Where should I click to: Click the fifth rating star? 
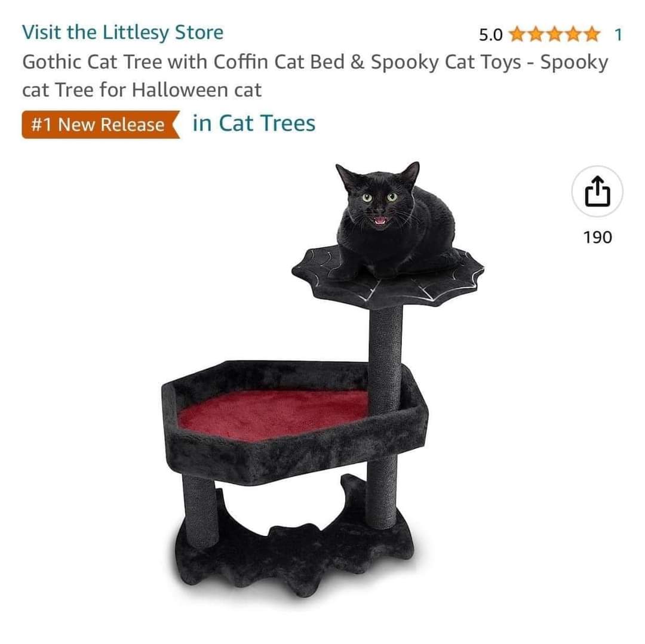(591, 34)
